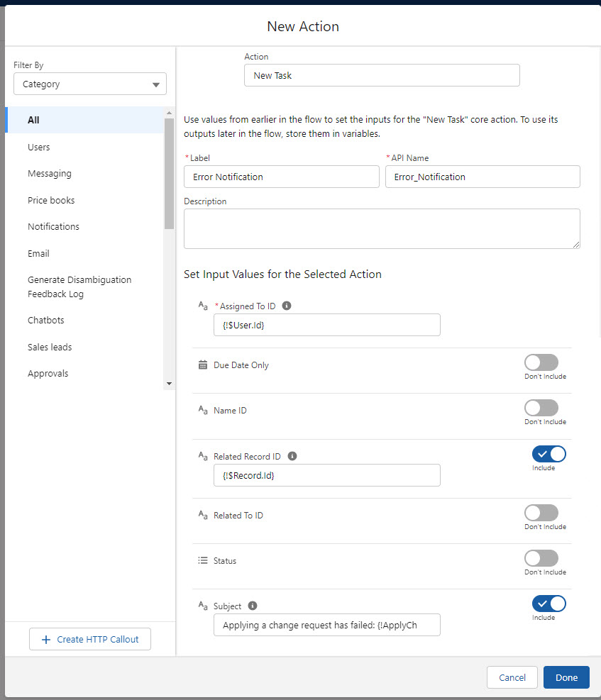The height and width of the screenshot is (700, 601).
Task: Click info icon next to Assigned To ID
Action: tap(287, 306)
